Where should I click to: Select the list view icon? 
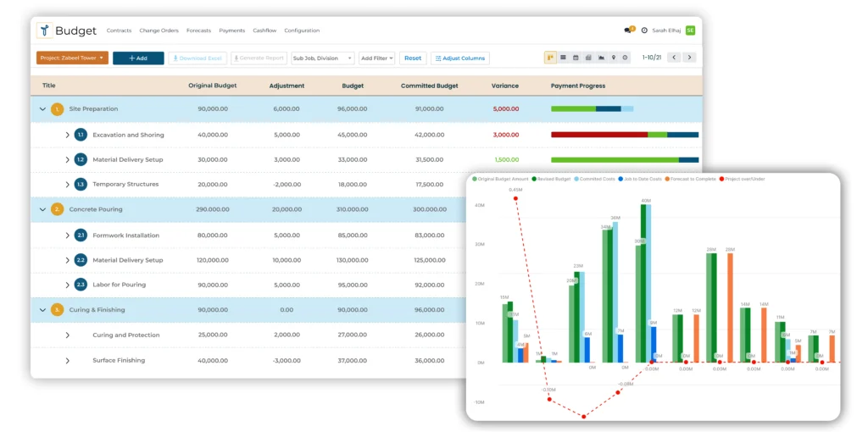[563, 58]
